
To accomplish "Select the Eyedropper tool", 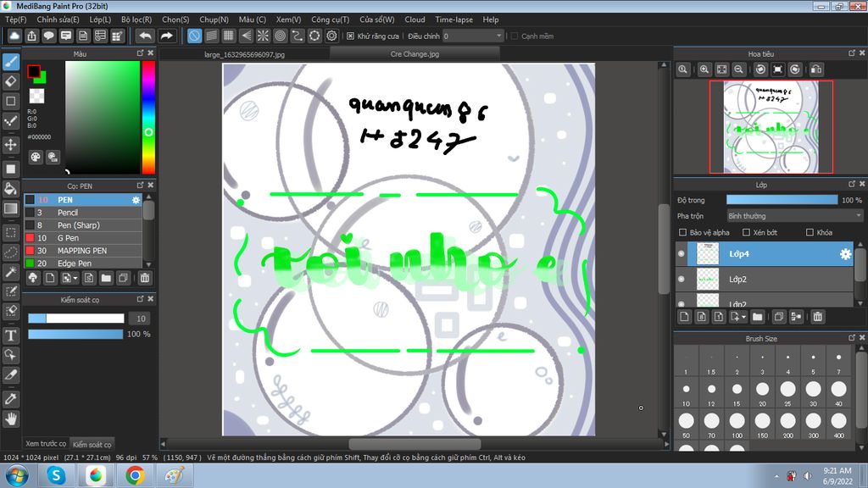I will pos(11,398).
